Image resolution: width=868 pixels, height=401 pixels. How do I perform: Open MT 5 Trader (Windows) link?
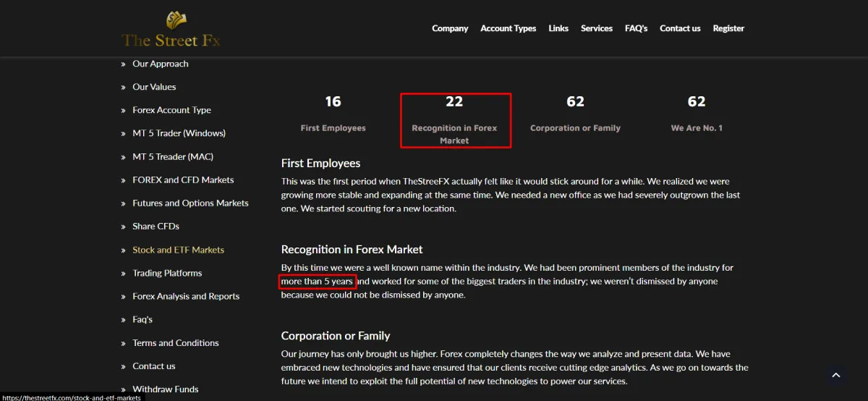coord(179,133)
